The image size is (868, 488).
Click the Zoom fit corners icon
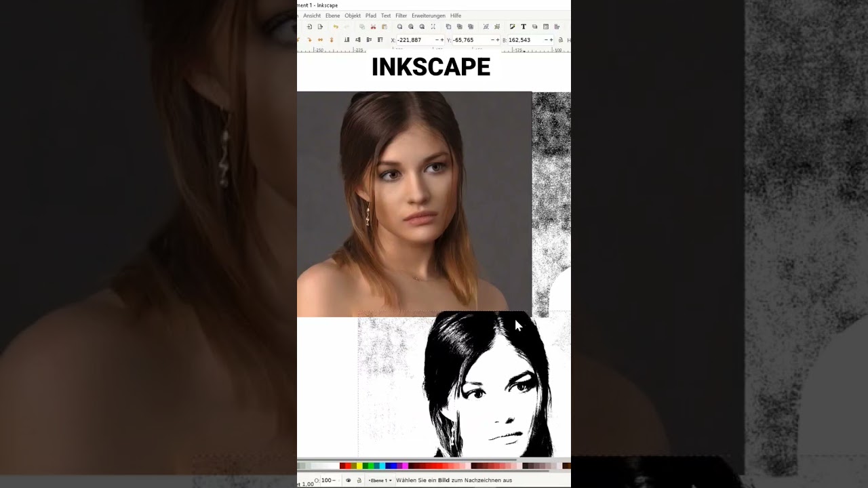[x=433, y=27]
